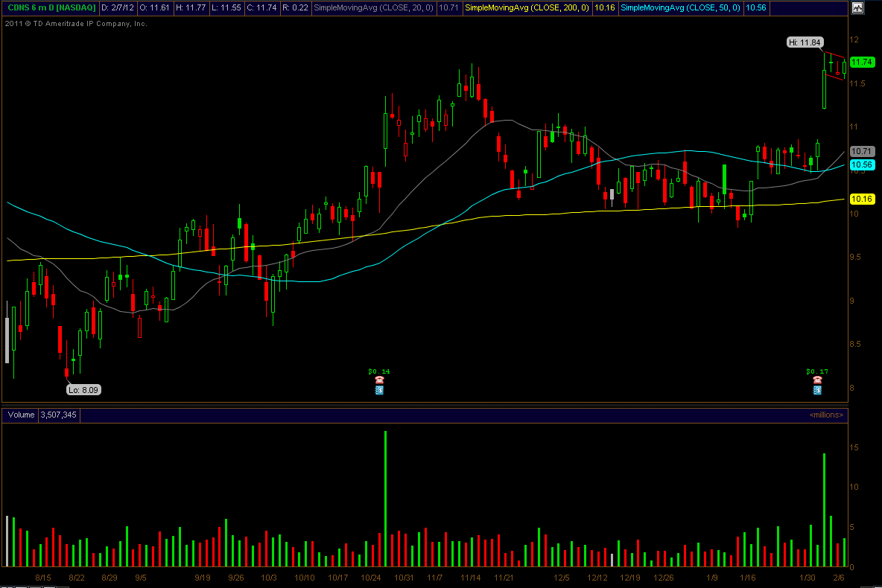Click the 10/24 date on time axis
This screenshot has width=882, height=588.
pyautogui.click(x=371, y=578)
